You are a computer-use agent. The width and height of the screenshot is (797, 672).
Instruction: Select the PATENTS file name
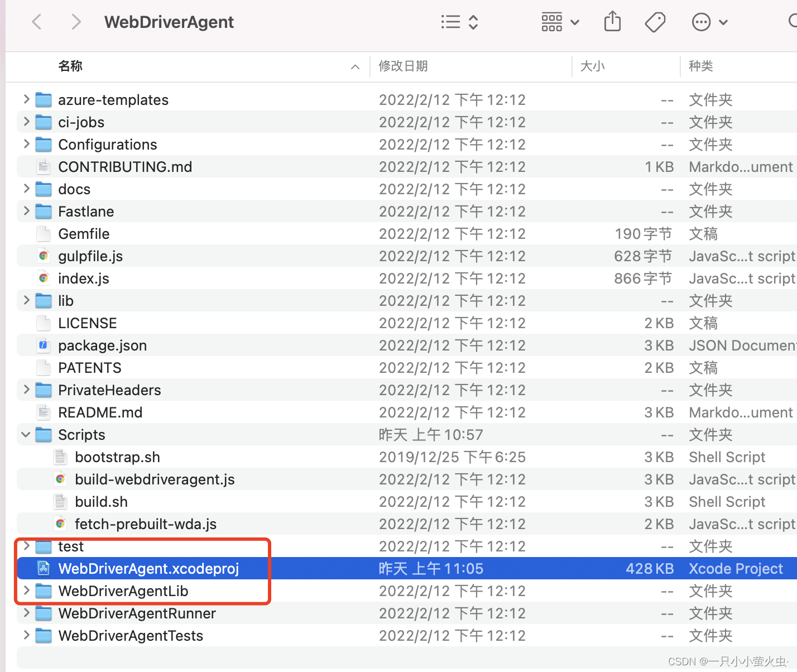click(x=90, y=368)
